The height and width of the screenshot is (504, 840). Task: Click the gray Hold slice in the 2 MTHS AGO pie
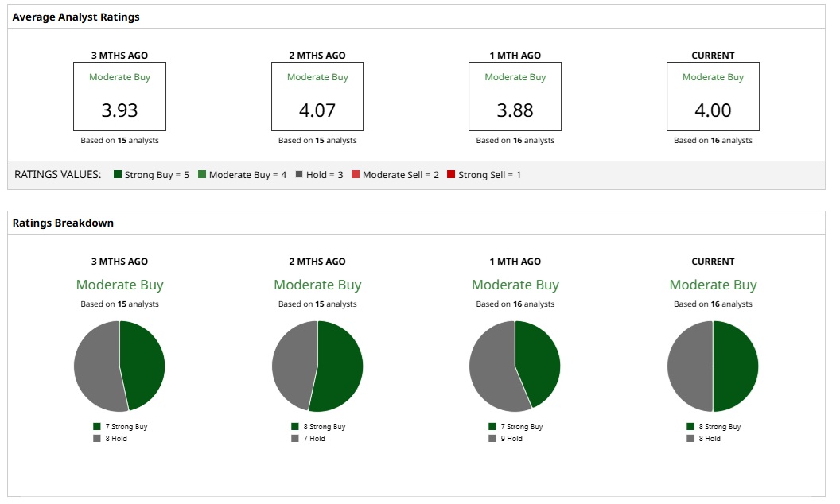coord(294,364)
